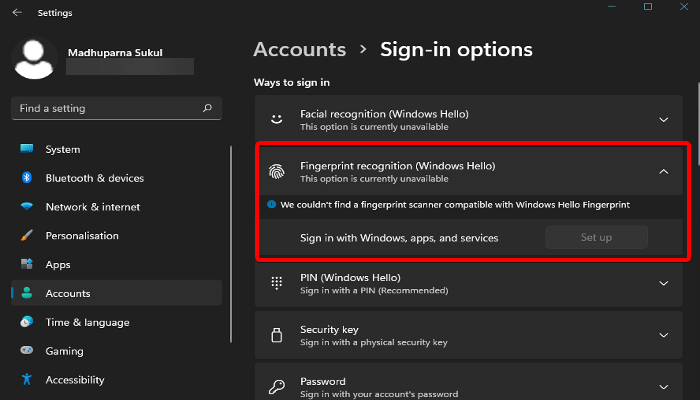
Task: Collapse the Fingerprint recognition section
Action: coord(663,171)
